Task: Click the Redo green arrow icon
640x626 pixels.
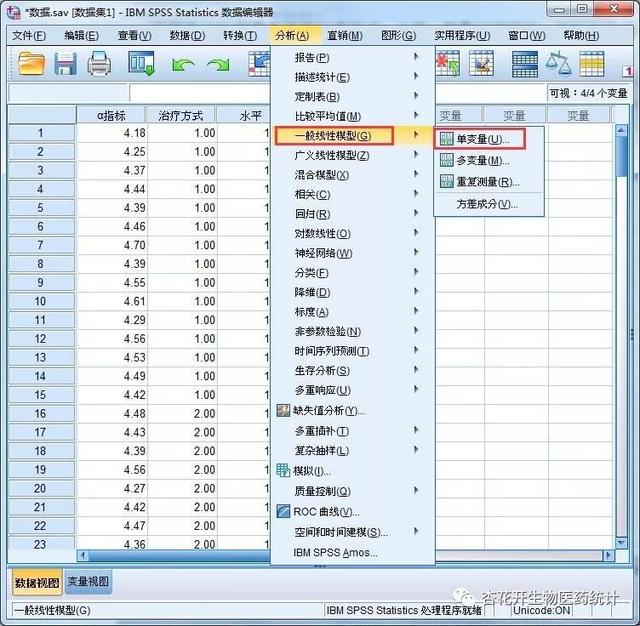Action: (218, 64)
